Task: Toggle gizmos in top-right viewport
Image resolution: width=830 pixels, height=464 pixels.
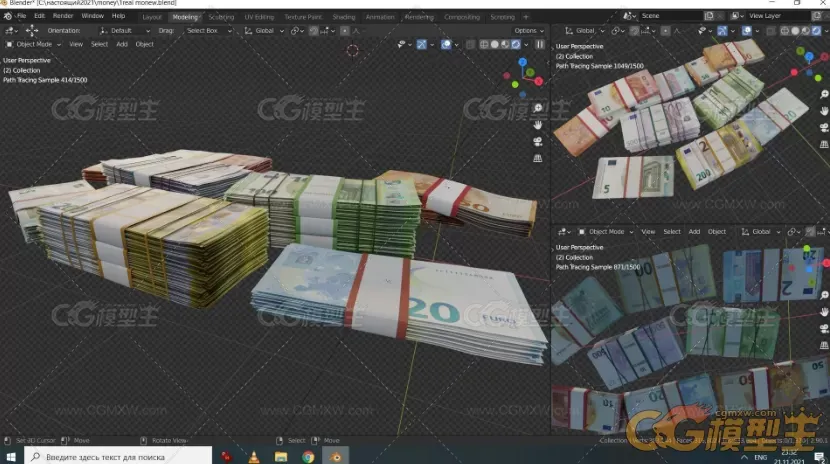Action: coord(722,31)
